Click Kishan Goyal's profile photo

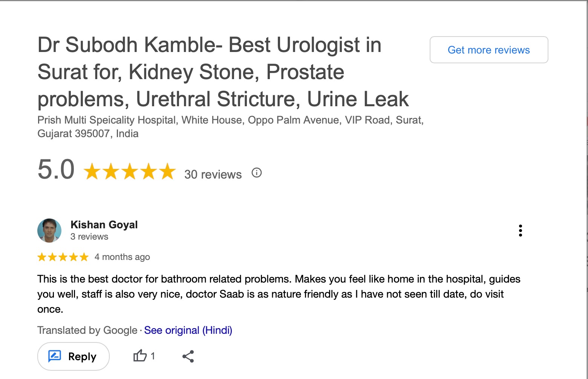(x=49, y=230)
